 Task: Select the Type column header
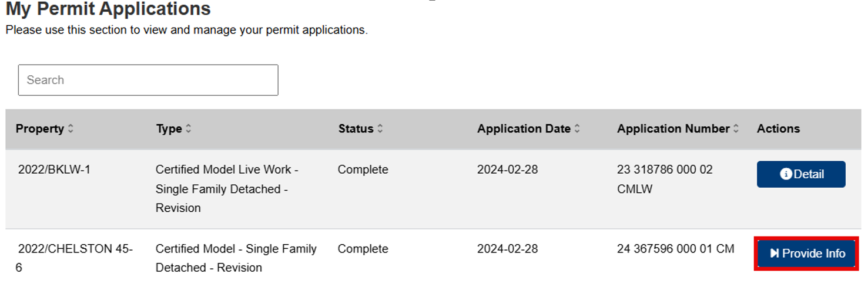tap(169, 129)
